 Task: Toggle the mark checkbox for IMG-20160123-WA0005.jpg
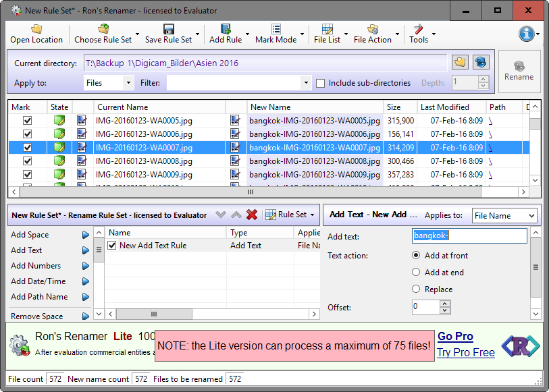tap(27, 121)
